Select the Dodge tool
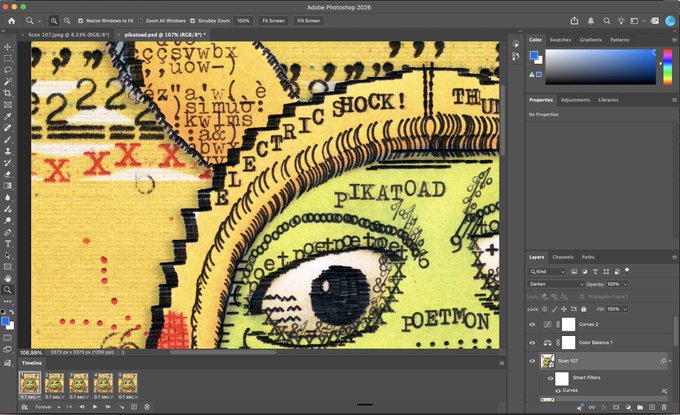680x415 pixels. [x=8, y=220]
